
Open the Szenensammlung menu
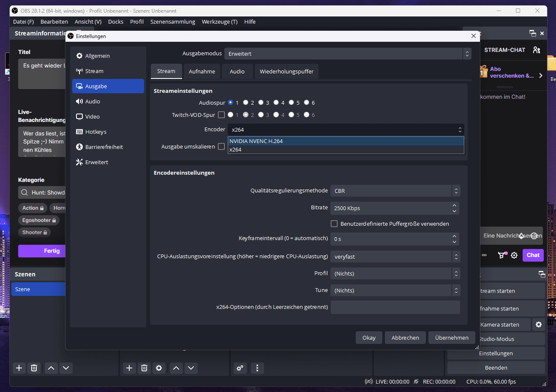coord(173,22)
